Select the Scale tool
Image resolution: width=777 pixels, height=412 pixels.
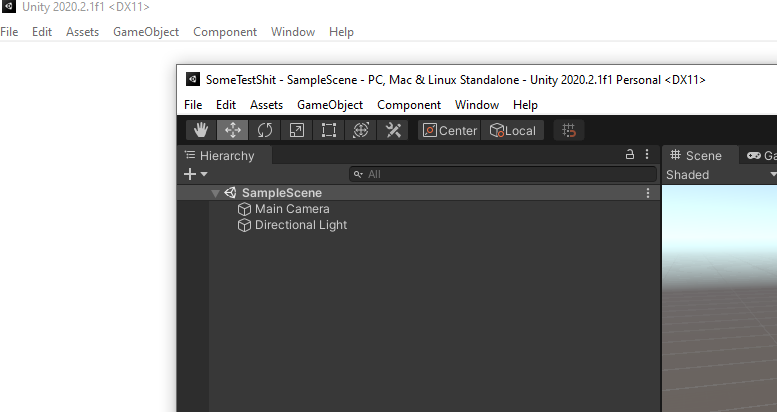pyautogui.click(x=297, y=130)
